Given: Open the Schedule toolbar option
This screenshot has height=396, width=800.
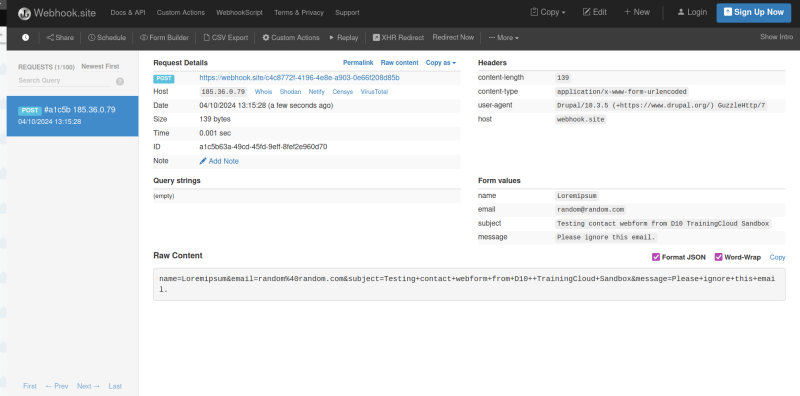Looking at the screenshot, I should click(107, 37).
